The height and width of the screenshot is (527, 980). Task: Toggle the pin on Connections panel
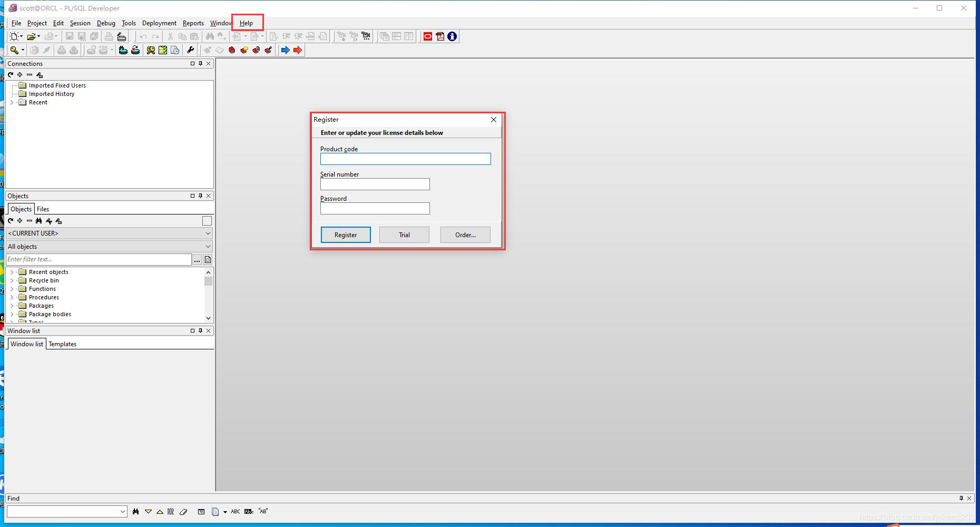pos(200,63)
